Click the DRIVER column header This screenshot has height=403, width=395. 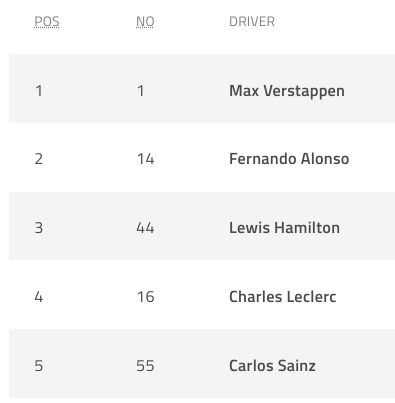click(252, 22)
